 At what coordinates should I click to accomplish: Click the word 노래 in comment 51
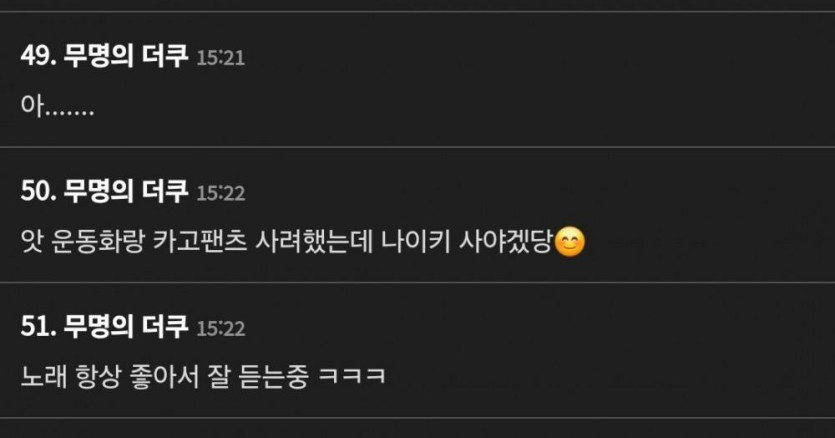pyautogui.click(x=44, y=377)
